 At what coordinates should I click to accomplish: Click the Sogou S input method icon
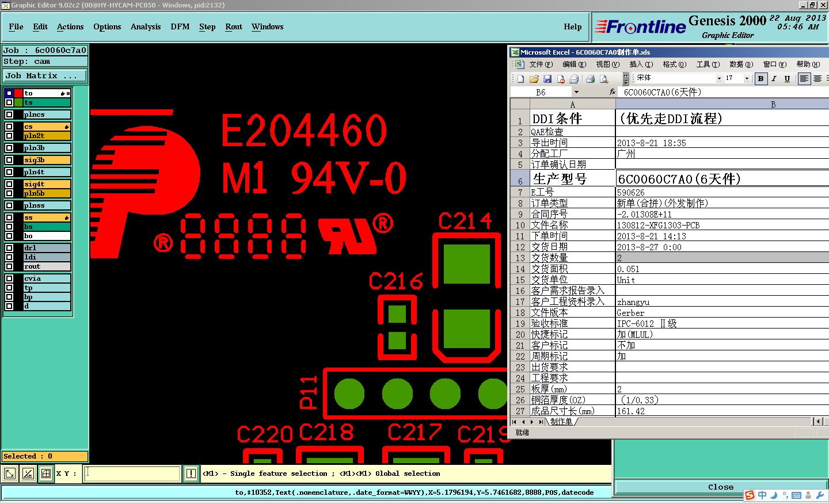click(750, 495)
